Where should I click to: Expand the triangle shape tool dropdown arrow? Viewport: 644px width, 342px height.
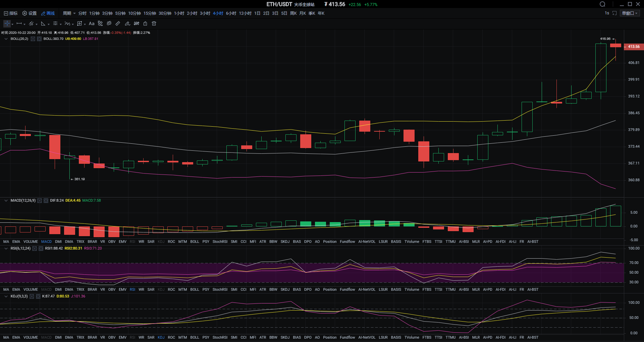(x=49, y=24)
